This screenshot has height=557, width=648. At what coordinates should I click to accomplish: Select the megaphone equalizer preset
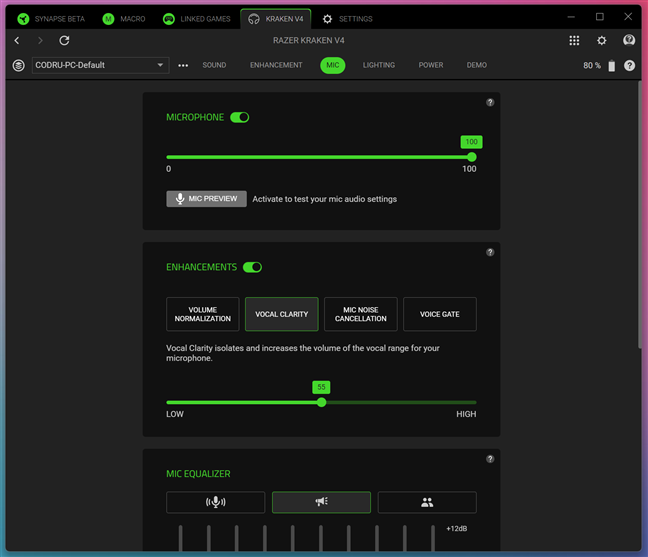pyautogui.click(x=322, y=502)
